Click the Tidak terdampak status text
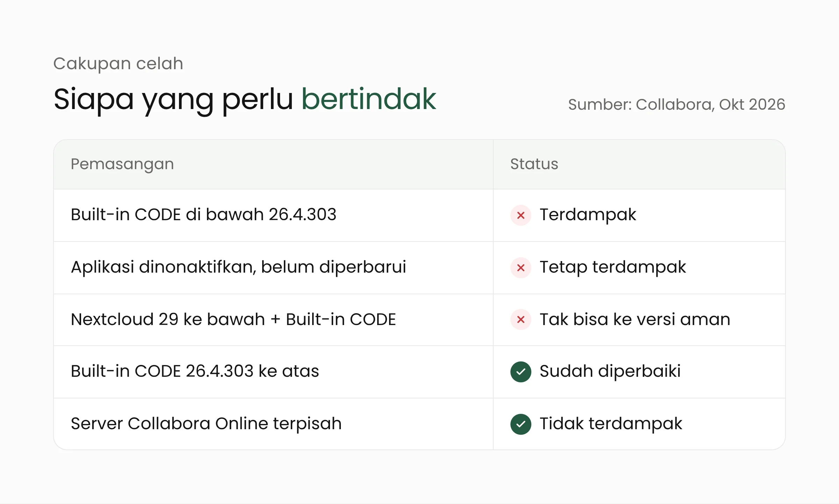Image resolution: width=839 pixels, height=504 pixels. [611, 424]
